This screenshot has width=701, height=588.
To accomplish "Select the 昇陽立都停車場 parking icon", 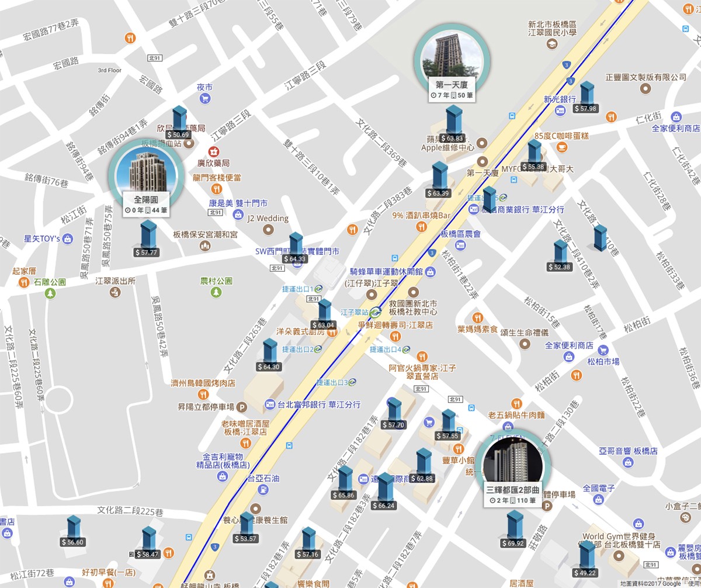I will 242,407.
